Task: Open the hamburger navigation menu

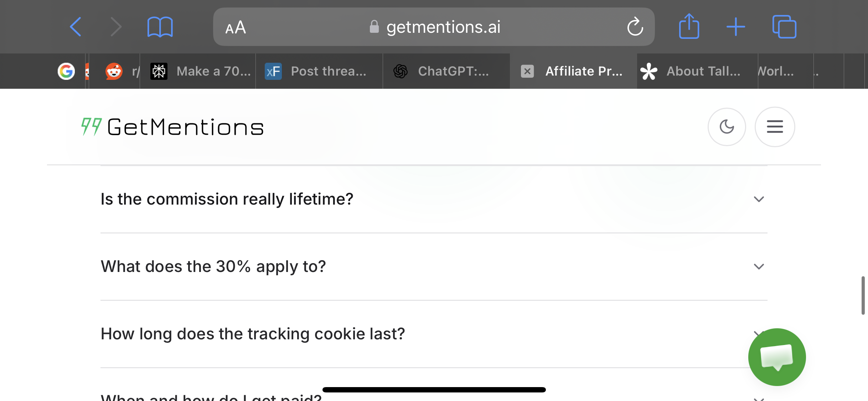Action: (x=775, y=127)
